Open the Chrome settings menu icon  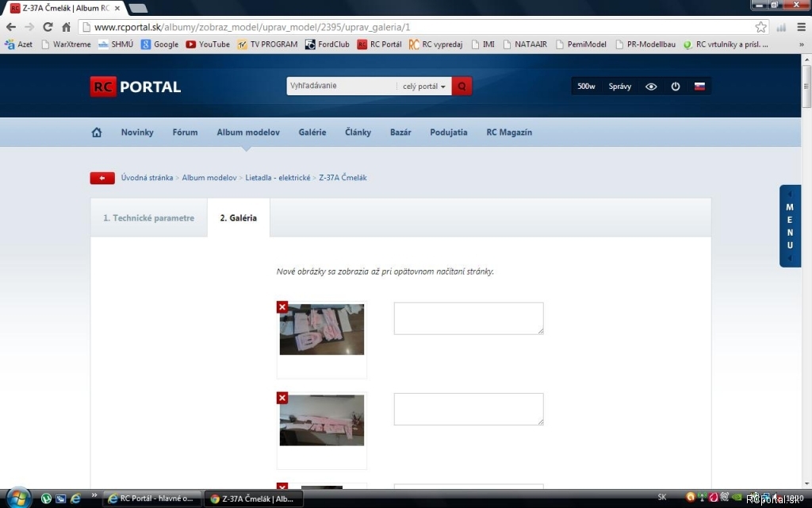coord(801,27)
